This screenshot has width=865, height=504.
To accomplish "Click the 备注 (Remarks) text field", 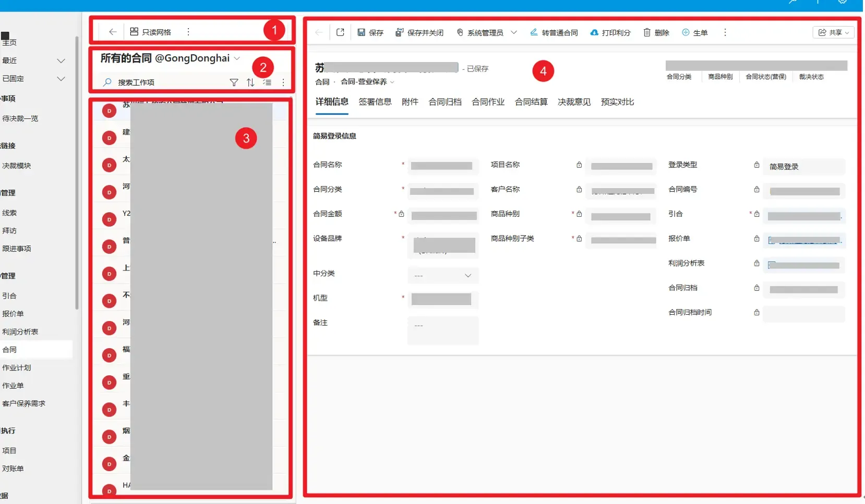I will coord(442,330).
